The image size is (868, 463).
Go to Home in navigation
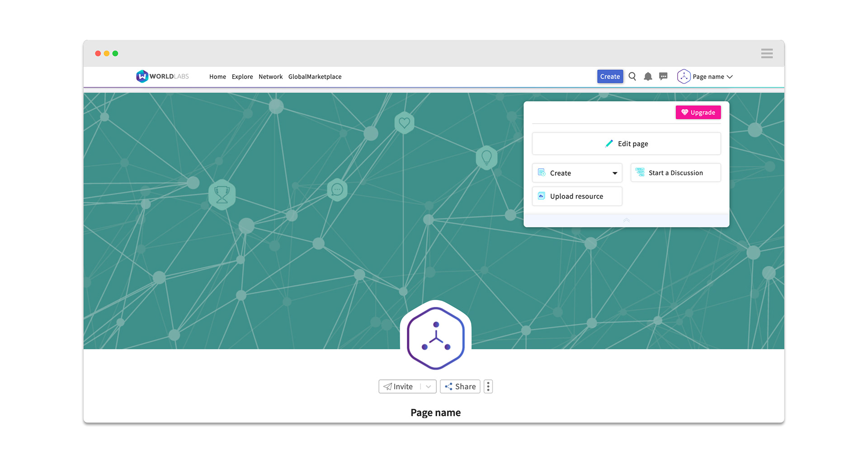tap(217, 77)
